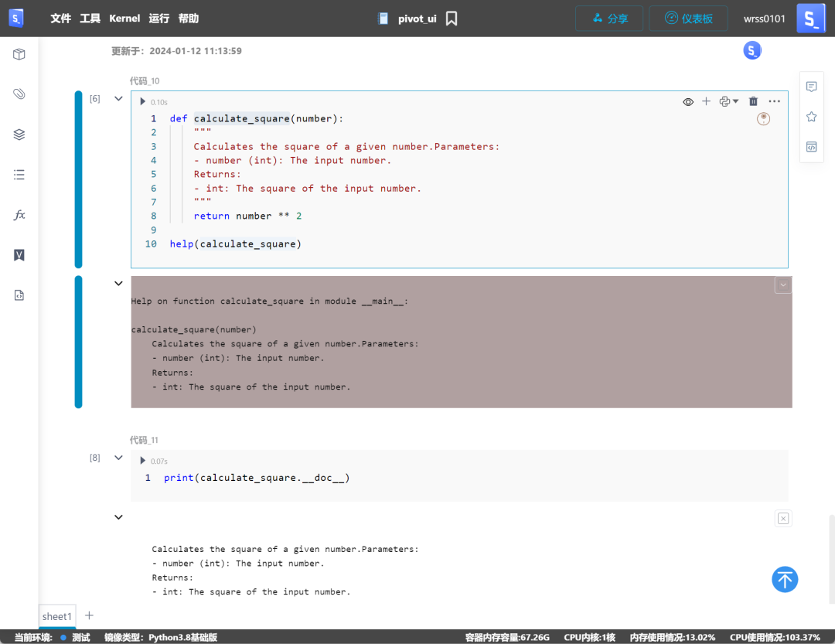The width and height of the screenshot is (835, 644).
Task: Click the [8] execution count label
Action: [x=95, y=458]
